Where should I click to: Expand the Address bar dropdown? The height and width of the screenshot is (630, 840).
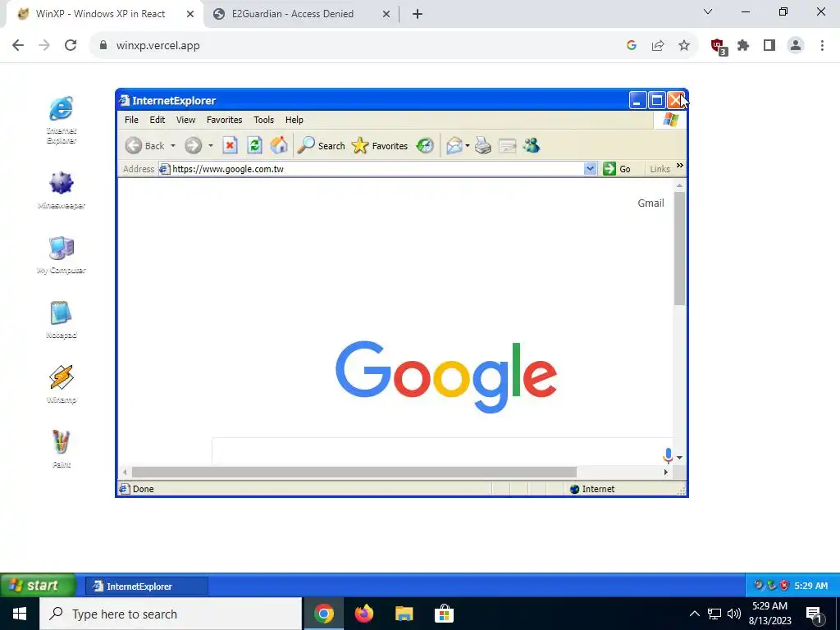pos(590,169)
